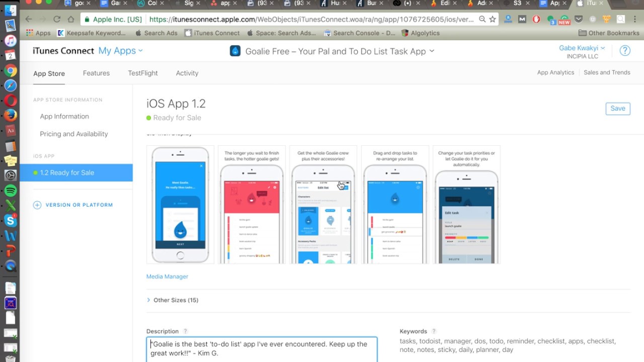Viewport: 644px width, 362px height.
Task: Open Safari from the dock
Action: tap(10, 85)
